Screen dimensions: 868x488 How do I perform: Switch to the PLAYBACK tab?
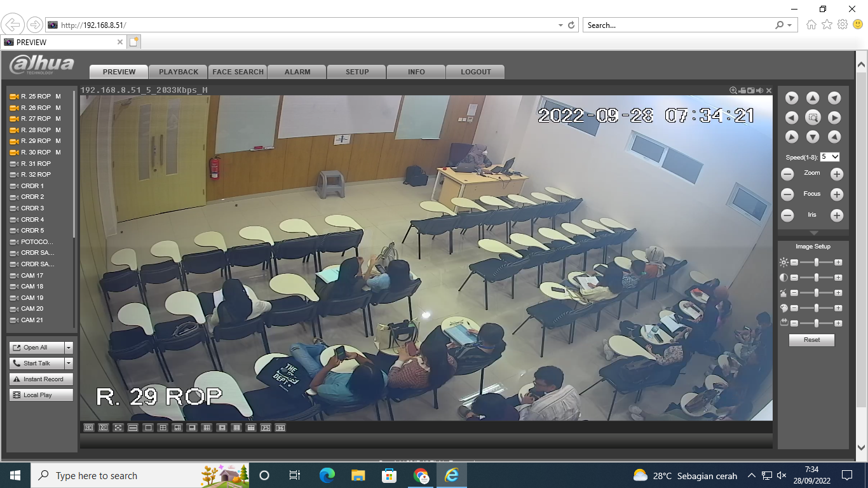point(179,72)
